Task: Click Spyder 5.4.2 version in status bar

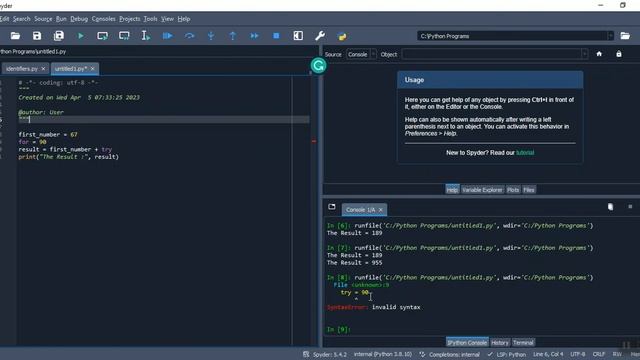Action: 325,354
